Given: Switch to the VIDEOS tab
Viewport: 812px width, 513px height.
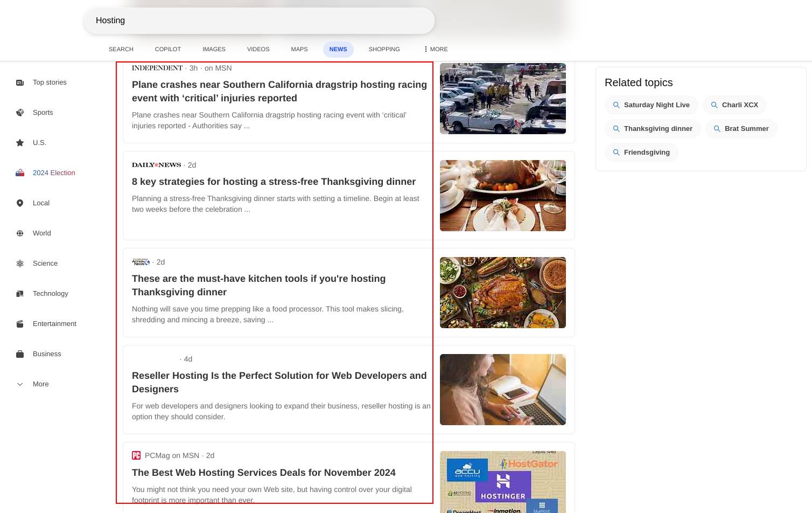Looking at the screenshot, I should pyautogui.click(x=258, y=49).
